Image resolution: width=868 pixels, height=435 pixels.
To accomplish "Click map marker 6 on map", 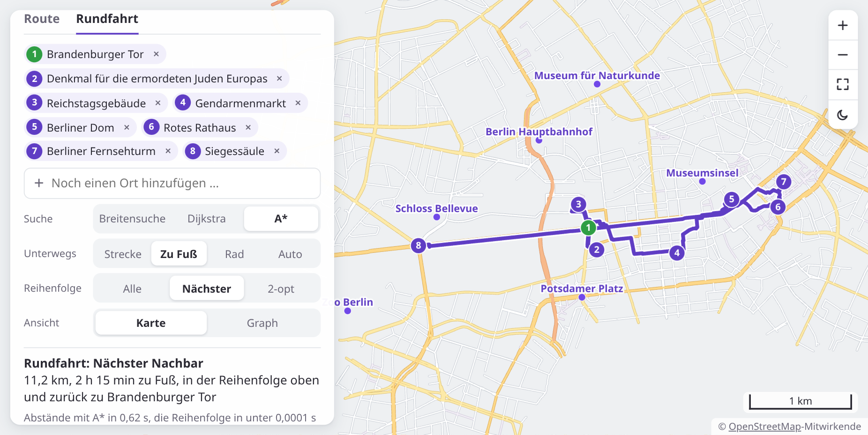I will point(778,207).
